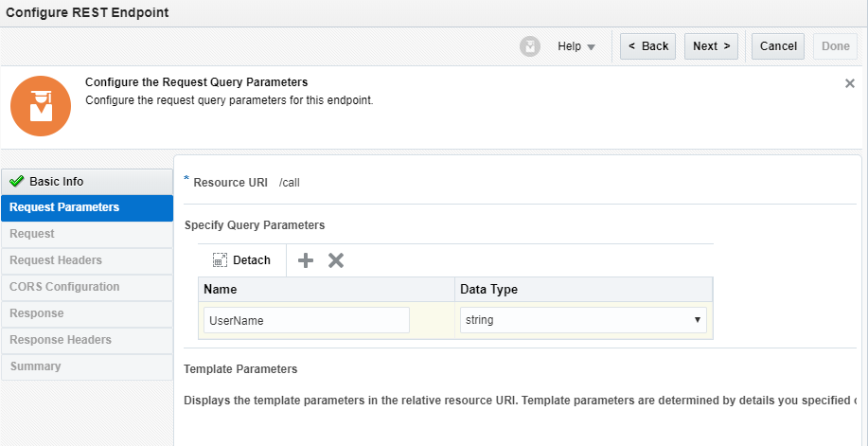Click the plus icon to add query parameter

pos(305,260)
